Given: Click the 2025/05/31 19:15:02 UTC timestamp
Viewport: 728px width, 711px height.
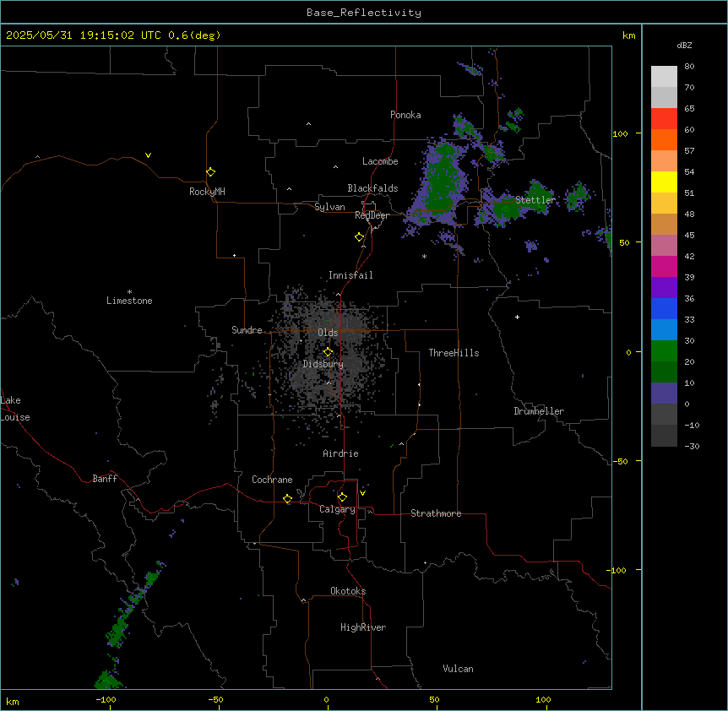Looking at the screenshot, I should pos(84,35).
